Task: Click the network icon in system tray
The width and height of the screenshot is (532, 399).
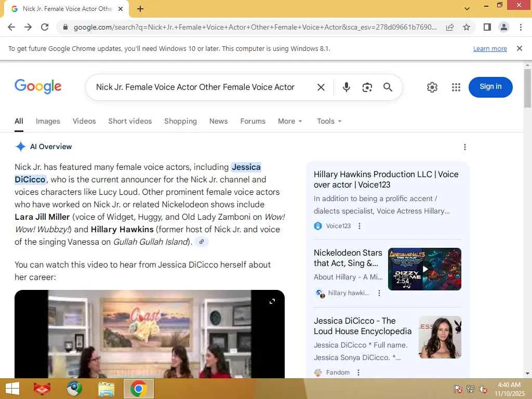Action: [x=471, y=389]
